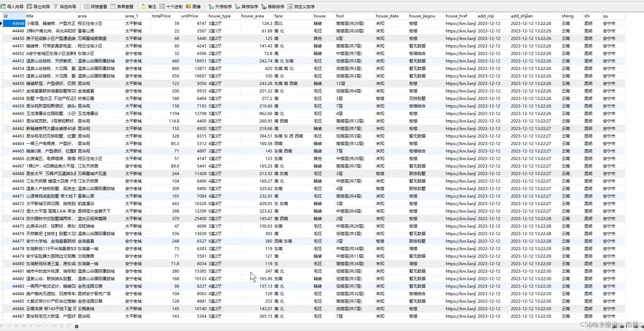Image resolution: width=644 pixels, height=331 pixels.
Task: Click the fool column header
Action: point(355,16)
